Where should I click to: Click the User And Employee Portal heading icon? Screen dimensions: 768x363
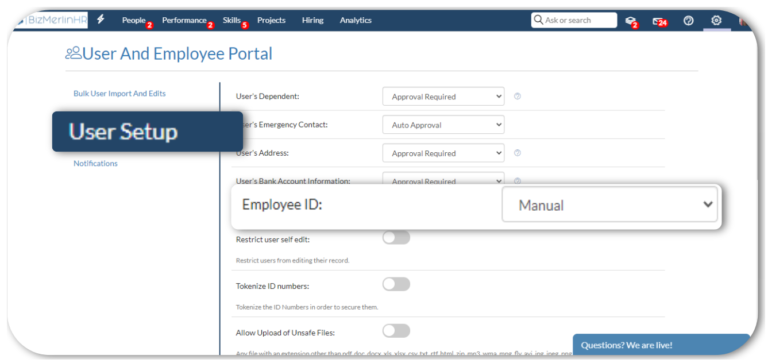click(x=73, y=53)
